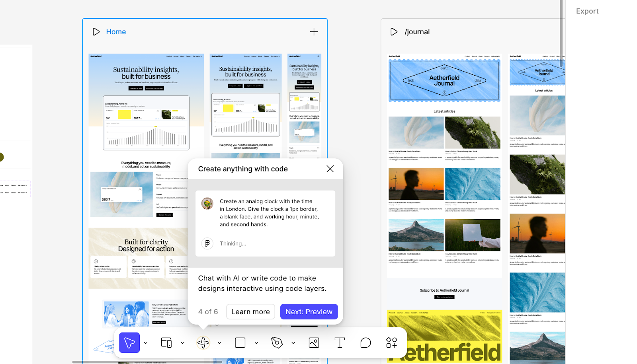
Task: Select the Rectangle shape tool
Action: 240,343
